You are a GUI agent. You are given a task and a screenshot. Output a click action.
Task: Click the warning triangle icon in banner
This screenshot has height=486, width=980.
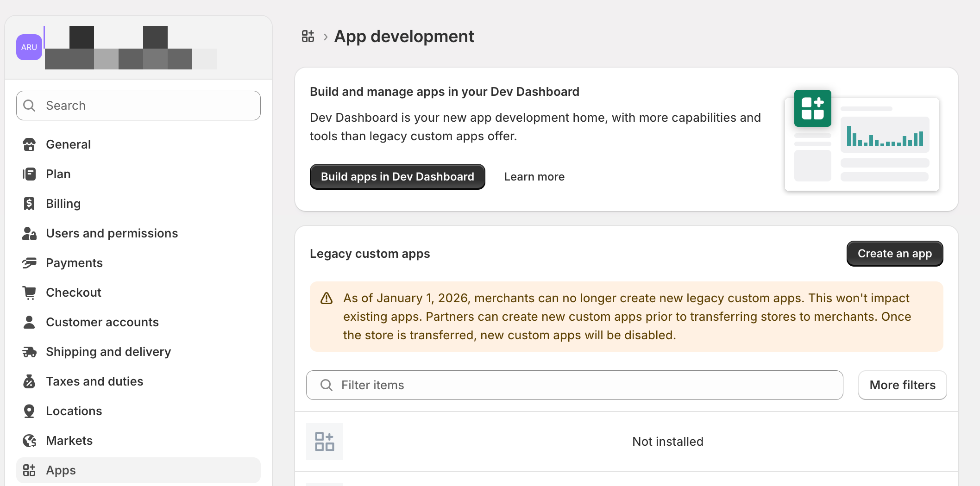click(x=327, y=298)
